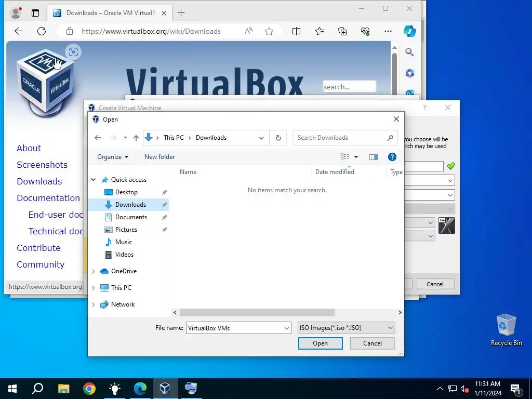Open File Explorer from the taskbar
This screenshot has width=532, height=399.
[x=63, y=389]
